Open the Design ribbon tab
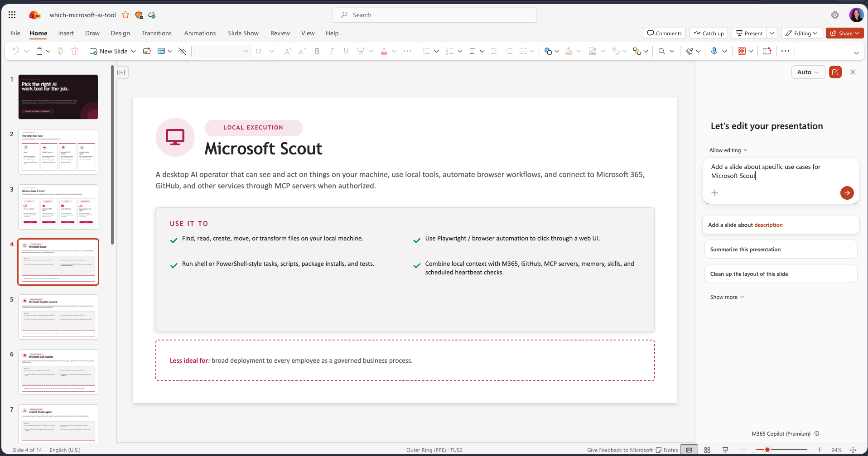This screenshot has height=456, width=868. 120,33
